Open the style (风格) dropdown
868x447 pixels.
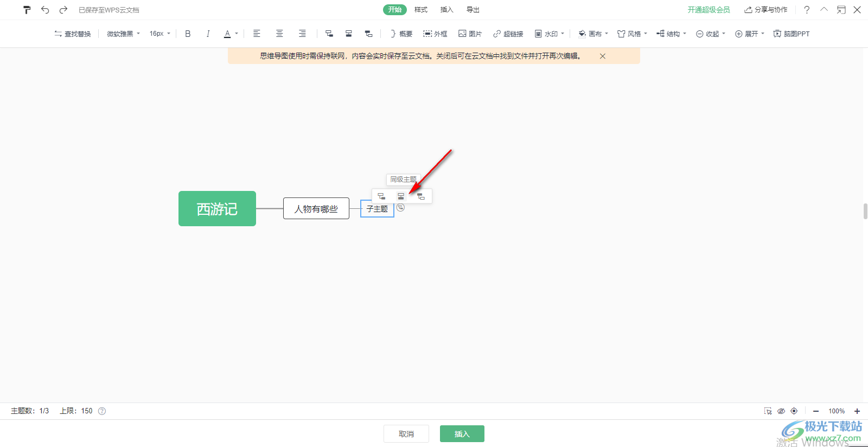pos(632,34)
